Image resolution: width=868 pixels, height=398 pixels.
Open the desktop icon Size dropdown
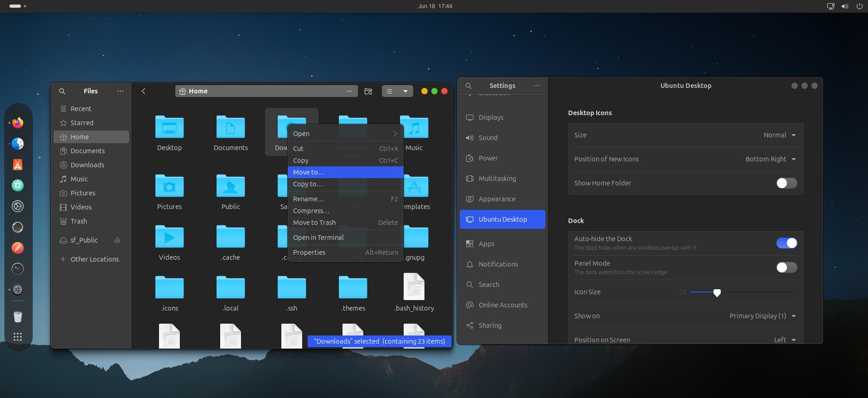tap(780, 135)
